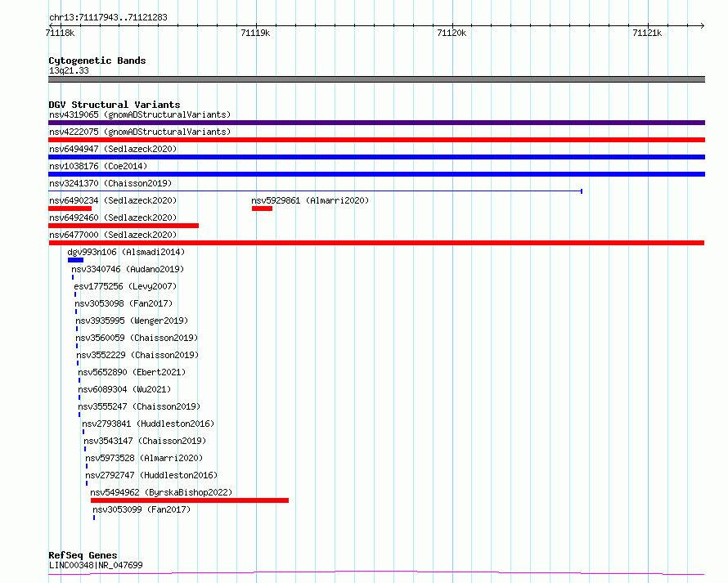Open variant nsv3340746 (Audano2019)

click(128, 269)
